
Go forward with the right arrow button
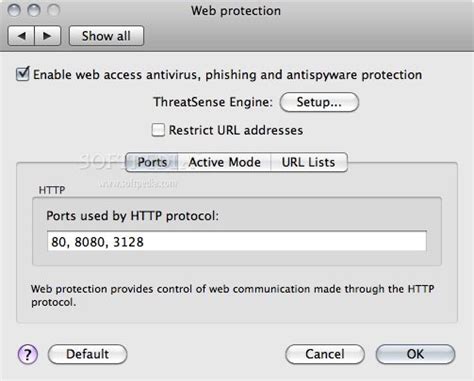48,36
